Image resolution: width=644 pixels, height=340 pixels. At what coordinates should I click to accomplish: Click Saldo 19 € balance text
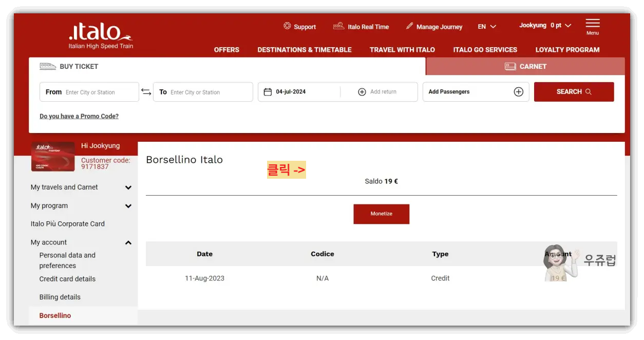coord(381,181)
